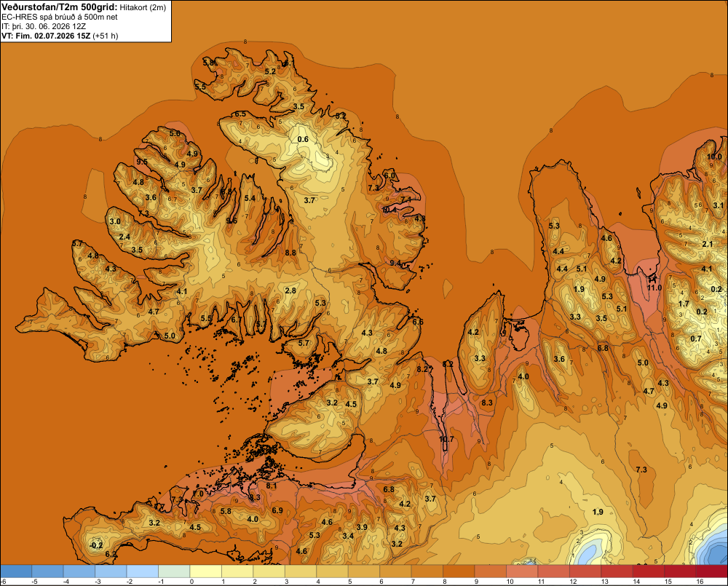Click the 2.8 temperature value
This screenshot has height=586, width=728.
tap(290, 290)
